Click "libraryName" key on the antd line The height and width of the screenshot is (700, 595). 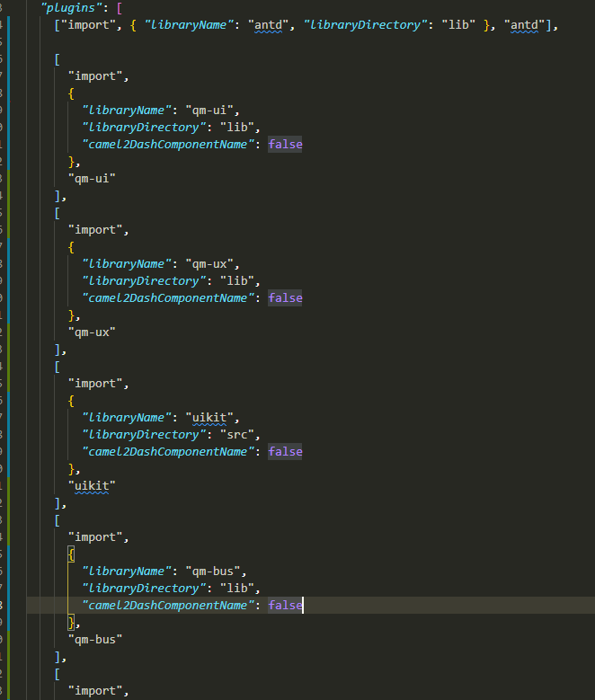tap(189, 25)
